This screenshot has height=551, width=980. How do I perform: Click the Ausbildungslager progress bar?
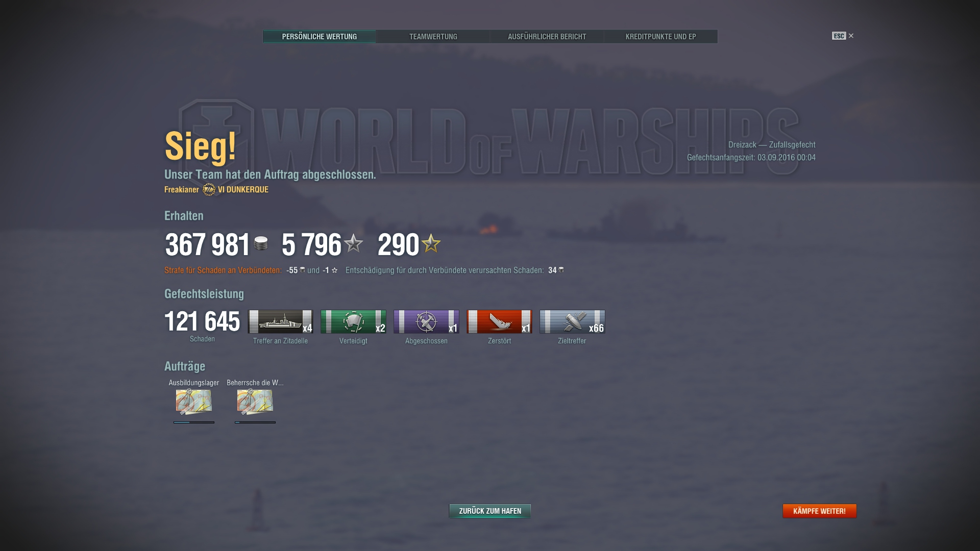tap(194, 422)
